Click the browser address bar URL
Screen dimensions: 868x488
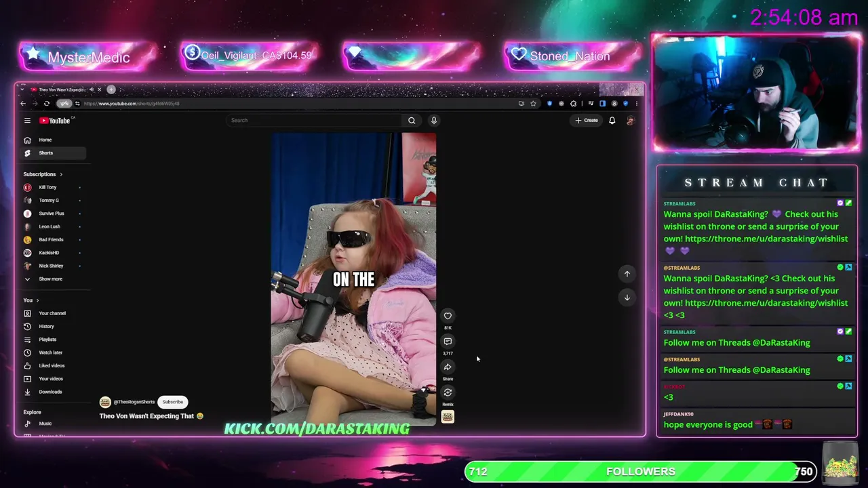tap(132, 104)
